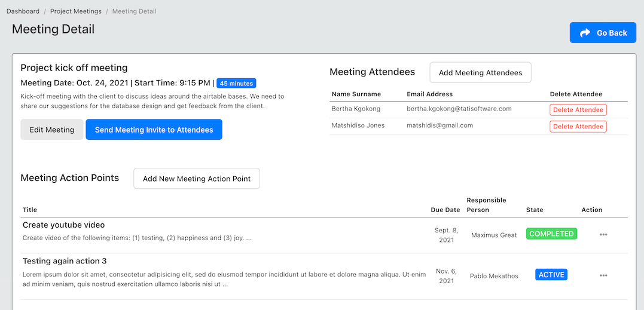Add New Meeting Action Point
Screen dimensions: 644x310
click(x=197, y=179)
